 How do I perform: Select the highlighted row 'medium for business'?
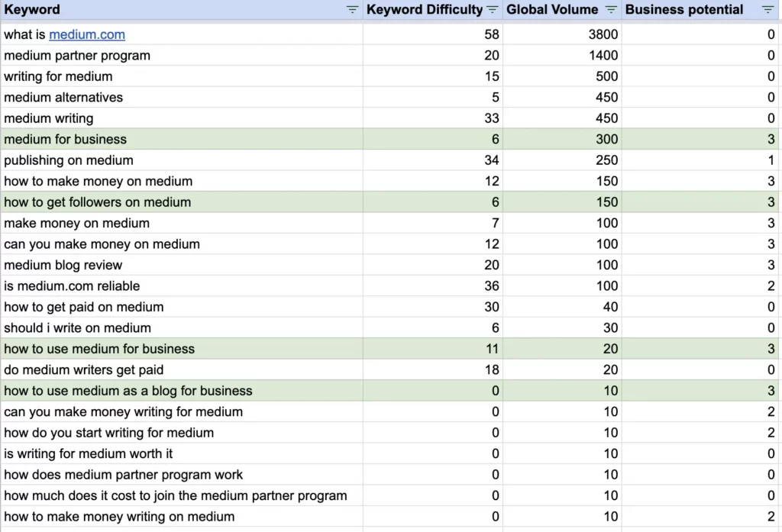(x=65, y=139)
